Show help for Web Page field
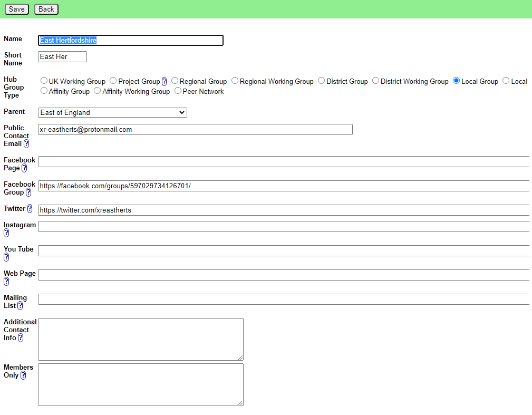 click(6, 282)
